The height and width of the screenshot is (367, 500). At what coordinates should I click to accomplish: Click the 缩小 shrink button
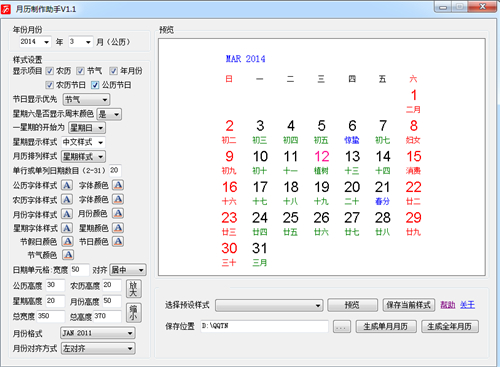pyautogui.click(x=133, y=313)
